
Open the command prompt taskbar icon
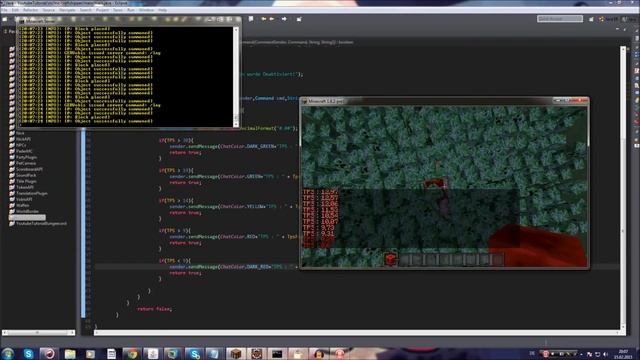(x=277, y=354)
